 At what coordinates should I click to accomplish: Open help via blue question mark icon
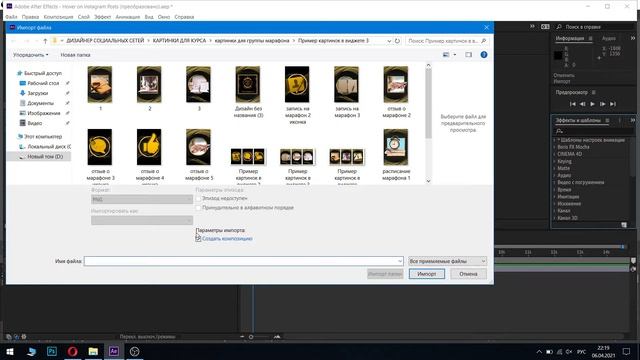484,55
